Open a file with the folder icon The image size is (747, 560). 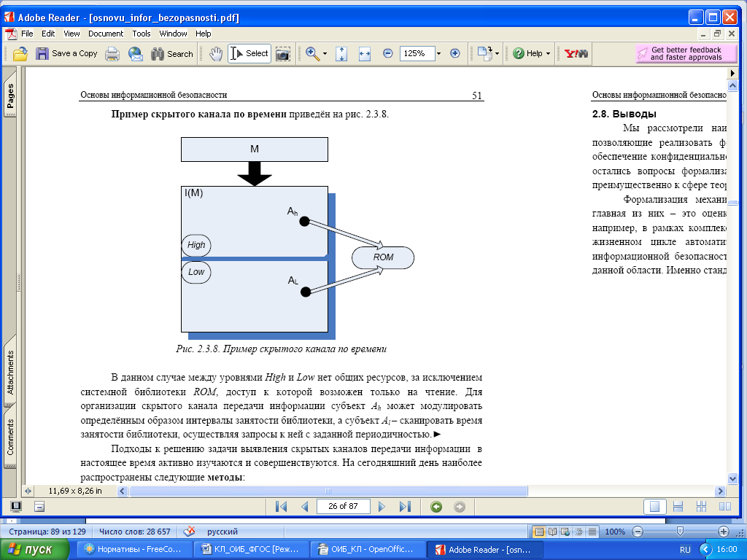pos(20,54)
